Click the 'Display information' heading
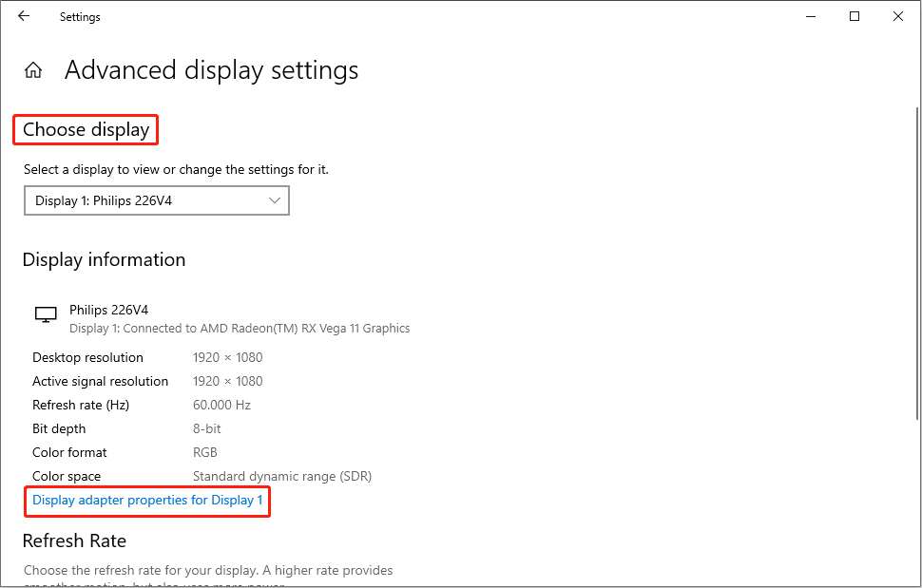 click(x=104, y=259)
